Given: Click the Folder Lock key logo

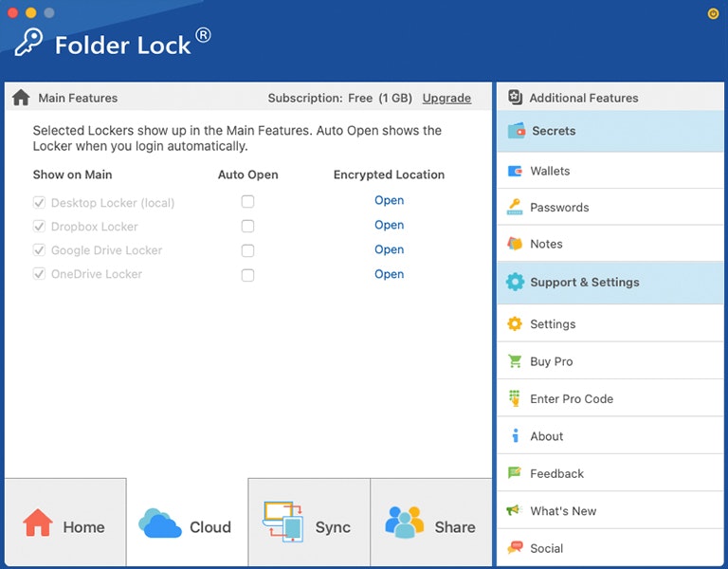Looking at the screenshot, I should coord(28,43).
